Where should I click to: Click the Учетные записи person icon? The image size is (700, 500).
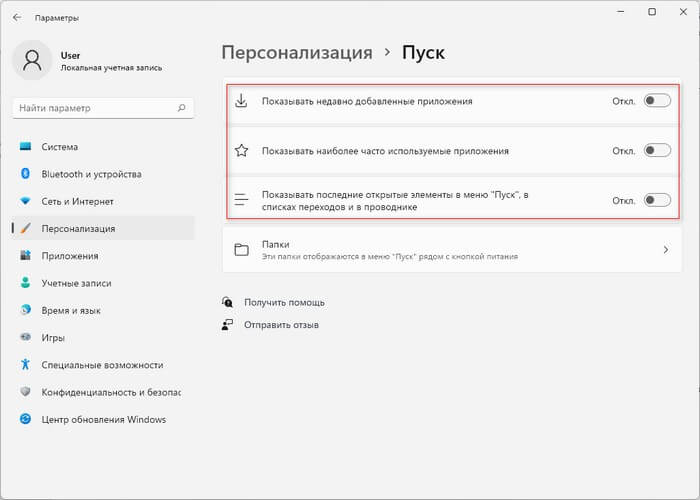coord(25,283)
